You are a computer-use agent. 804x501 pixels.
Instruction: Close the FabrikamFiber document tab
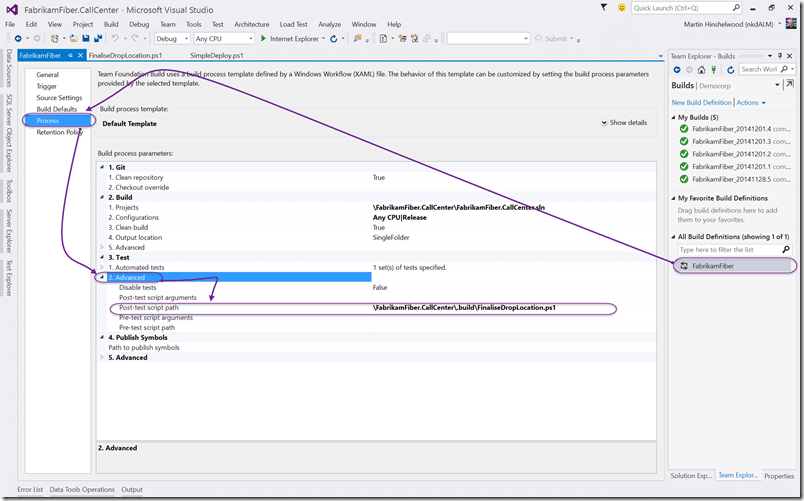coord(81,55)
